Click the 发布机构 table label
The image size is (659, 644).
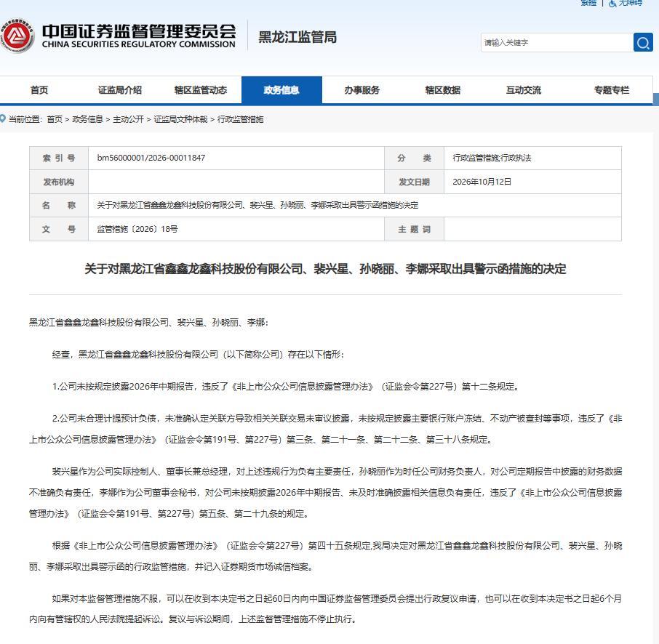(59, 182)
